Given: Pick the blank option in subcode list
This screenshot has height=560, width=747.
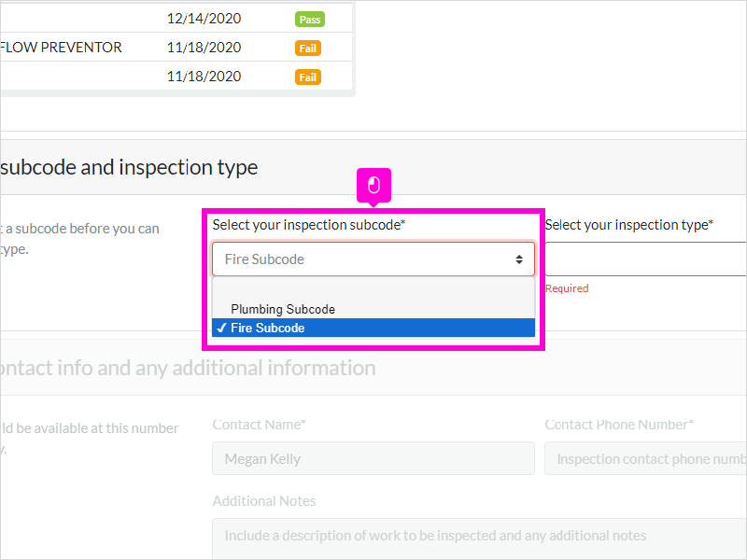Looking at the screenshot, I should (373, 289).
